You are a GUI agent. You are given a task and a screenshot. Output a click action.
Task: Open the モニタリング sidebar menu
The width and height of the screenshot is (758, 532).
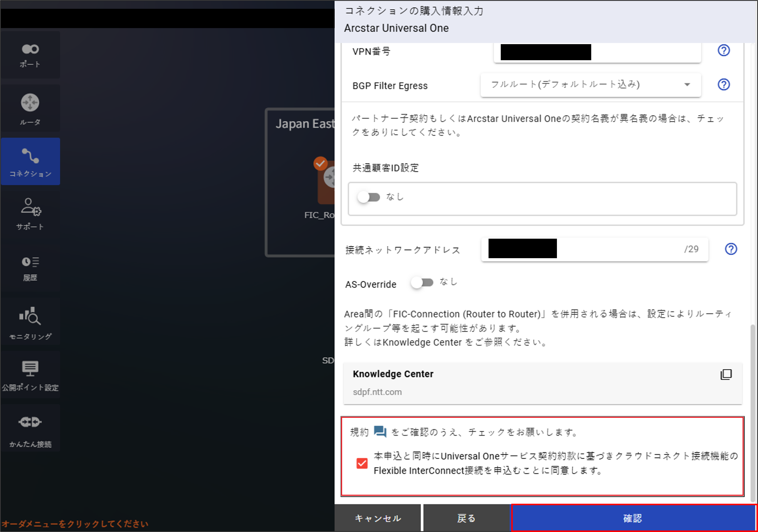click(30, 322)
